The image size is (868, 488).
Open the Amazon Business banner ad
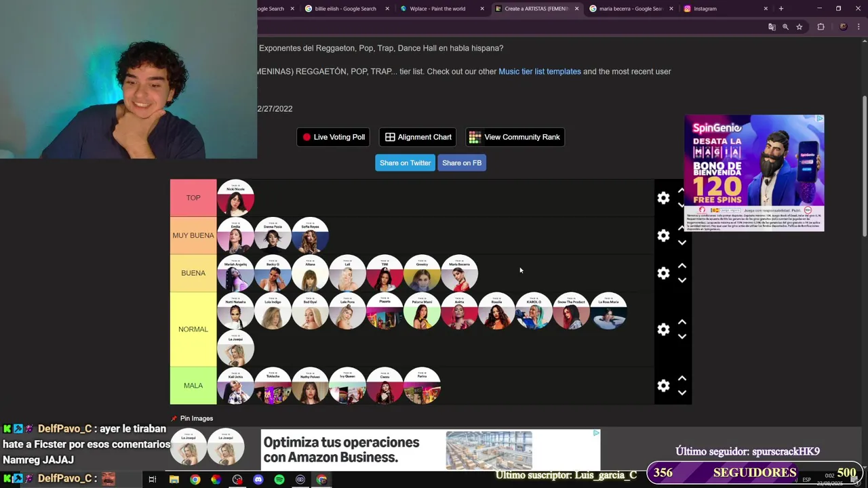(x=431, y=450)
